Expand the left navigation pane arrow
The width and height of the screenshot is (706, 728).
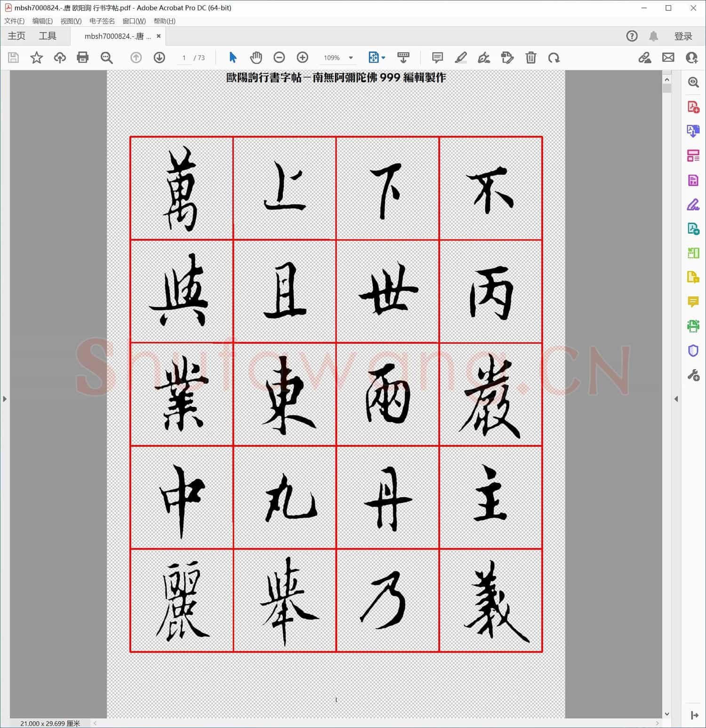click(5, 398)
